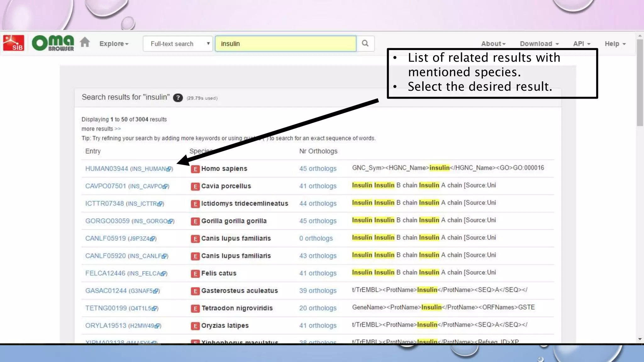
Task: Open the HUMAN03944 entry link
Action: coord(107,169)
